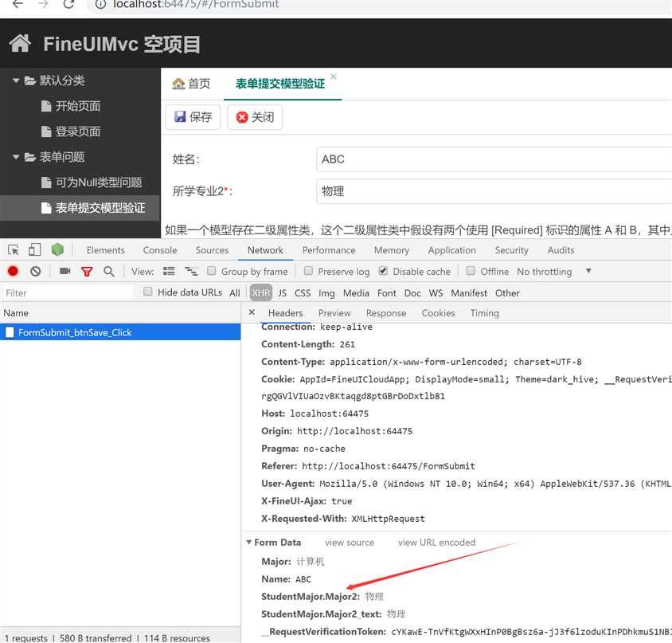Collapse the 默认分类 tree node
This screenshot has width=672, height=643.
16,80
